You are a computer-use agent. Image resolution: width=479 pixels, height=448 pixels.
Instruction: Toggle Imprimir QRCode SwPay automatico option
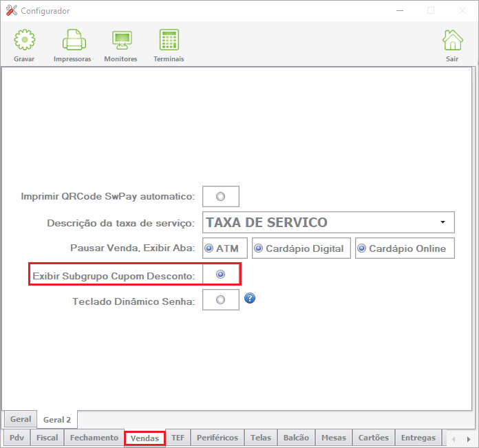coord(220,196)
